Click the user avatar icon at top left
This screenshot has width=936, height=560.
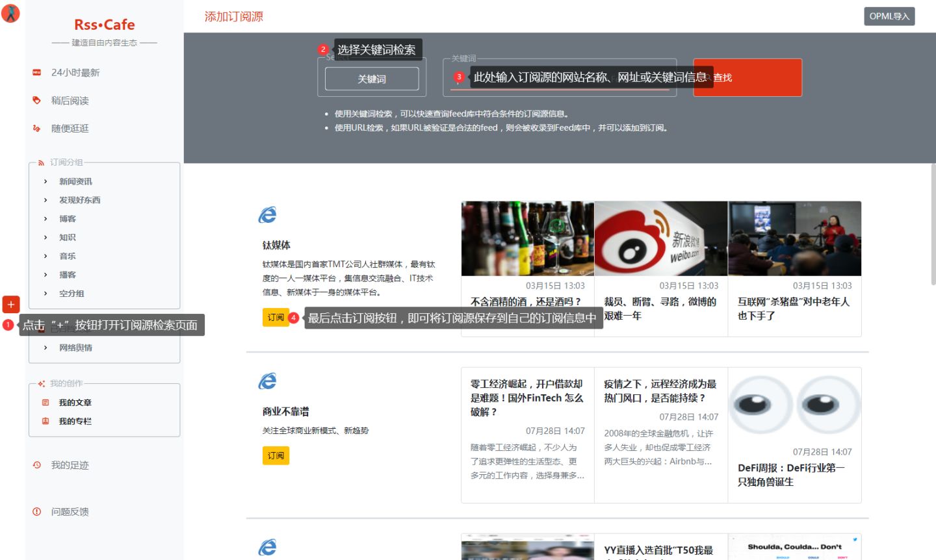click(x=11, y=14)
